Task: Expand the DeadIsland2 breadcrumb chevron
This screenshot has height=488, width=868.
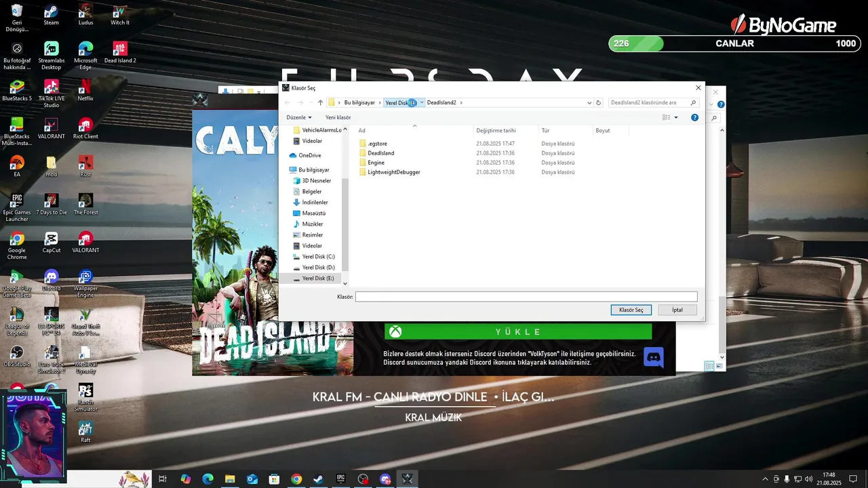Action: coord(461,102)
